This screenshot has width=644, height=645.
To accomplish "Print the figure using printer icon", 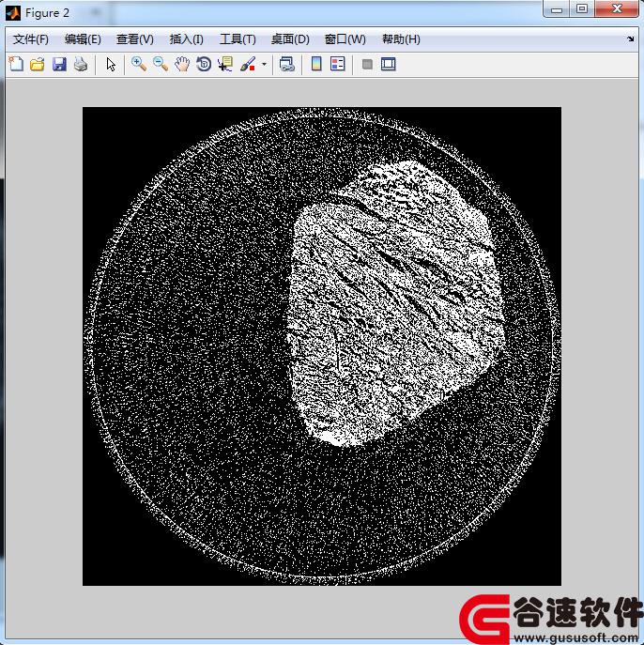I will [x=81, y=64].
